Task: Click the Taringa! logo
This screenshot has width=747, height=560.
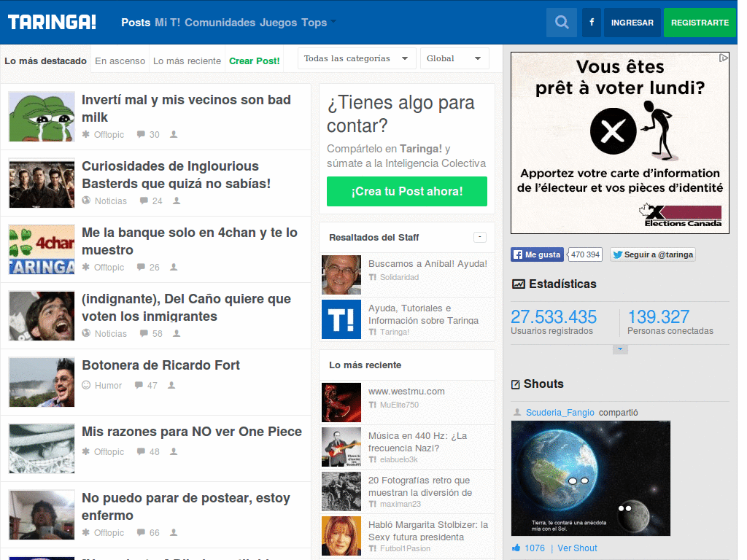Action: pos(52,23)
